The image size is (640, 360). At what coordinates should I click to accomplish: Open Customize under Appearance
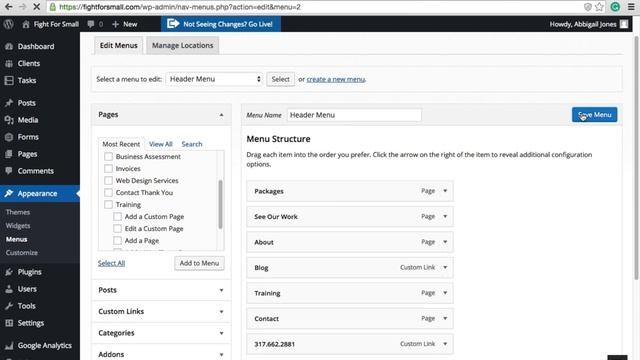[x=22, y=253]
